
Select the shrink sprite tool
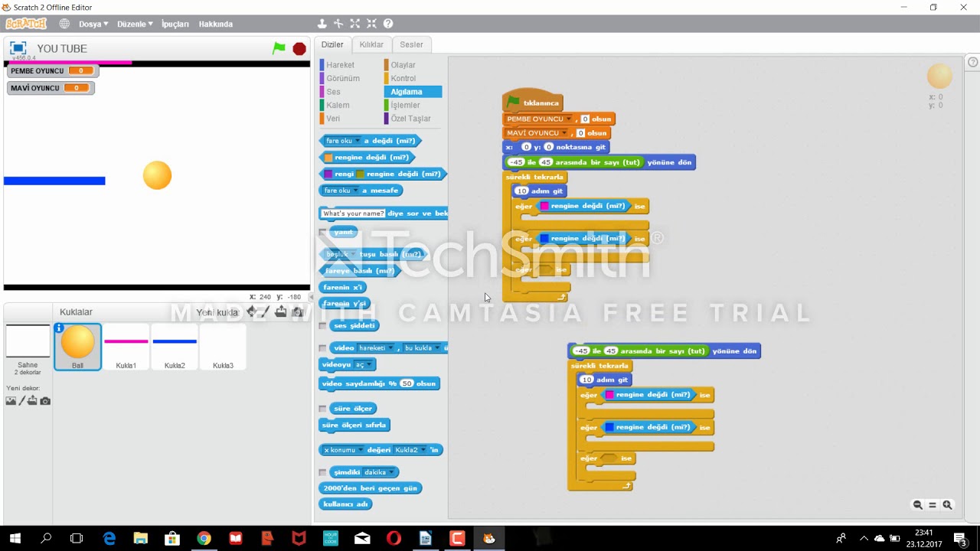click(x=371, y=24)
